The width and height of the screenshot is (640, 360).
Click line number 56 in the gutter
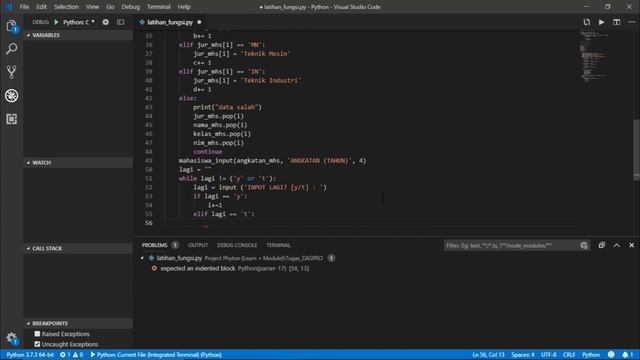(149, 223)
